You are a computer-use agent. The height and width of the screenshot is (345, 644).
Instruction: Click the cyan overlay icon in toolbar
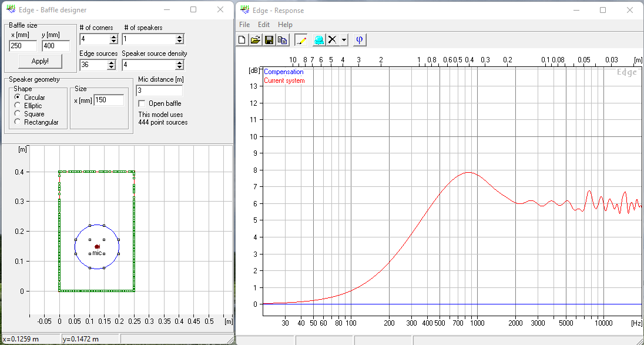click(x=319, y=40)
